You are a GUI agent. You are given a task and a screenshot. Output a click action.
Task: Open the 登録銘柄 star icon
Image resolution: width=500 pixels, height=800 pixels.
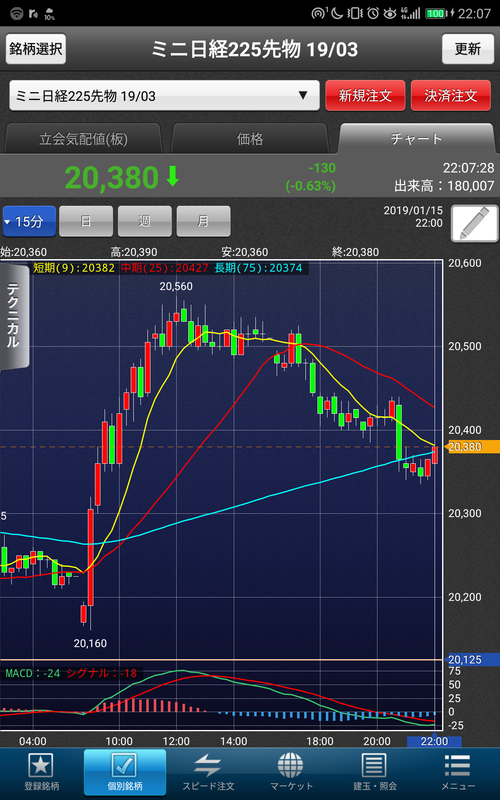[41, 765]
